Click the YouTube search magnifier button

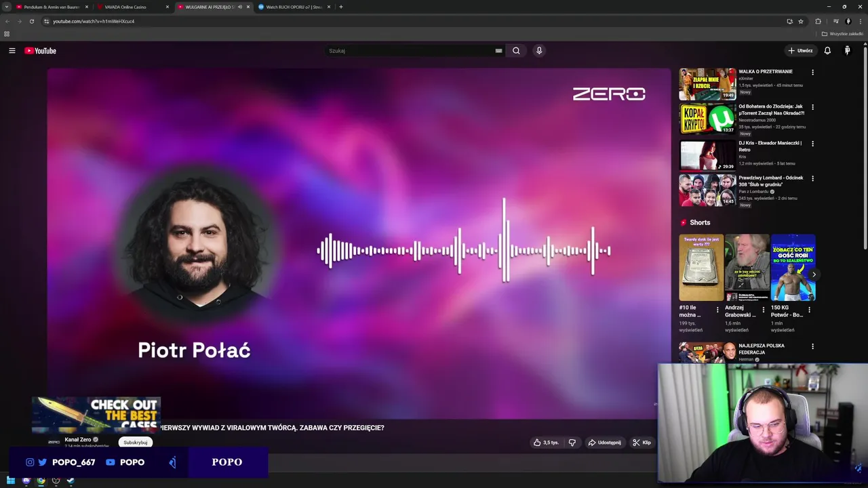pos(516,51)
